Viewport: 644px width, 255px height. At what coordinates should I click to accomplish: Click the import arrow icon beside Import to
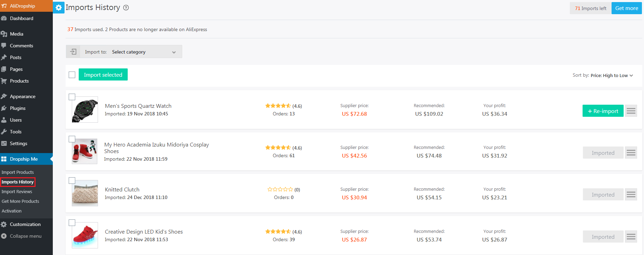pos(73,51)
